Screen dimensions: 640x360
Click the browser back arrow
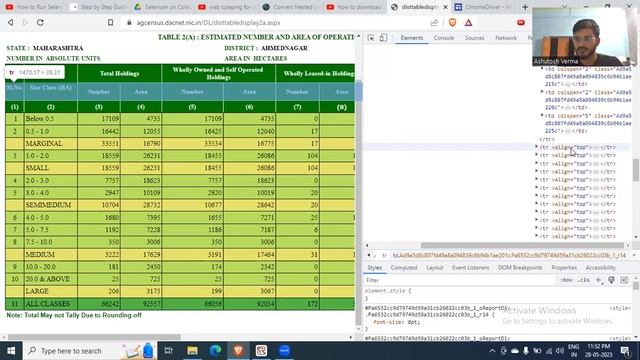pyautogui.click(x=11, y=23)
